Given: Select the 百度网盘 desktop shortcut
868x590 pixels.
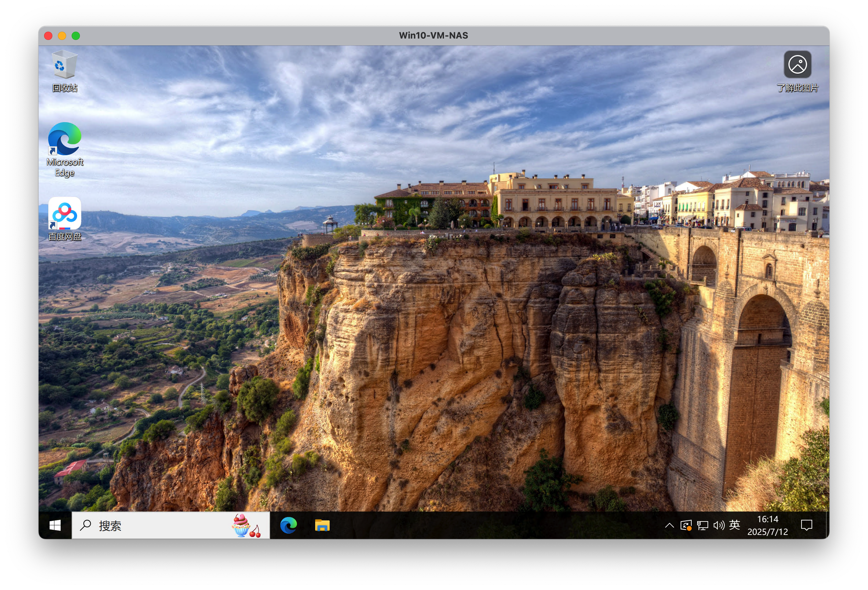Looking at the screenshot, I should click(65, 214).
